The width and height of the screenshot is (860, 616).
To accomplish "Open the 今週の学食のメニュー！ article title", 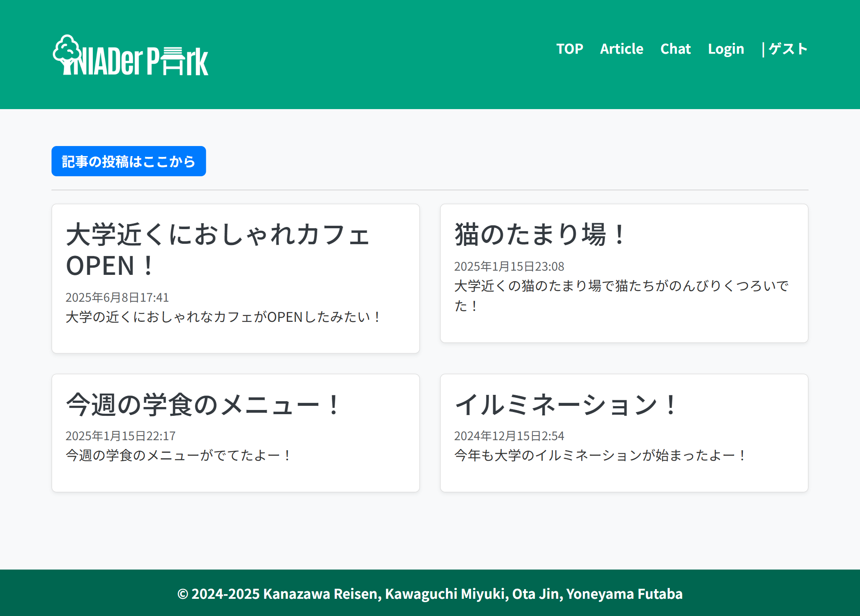I will click(203, 405).
